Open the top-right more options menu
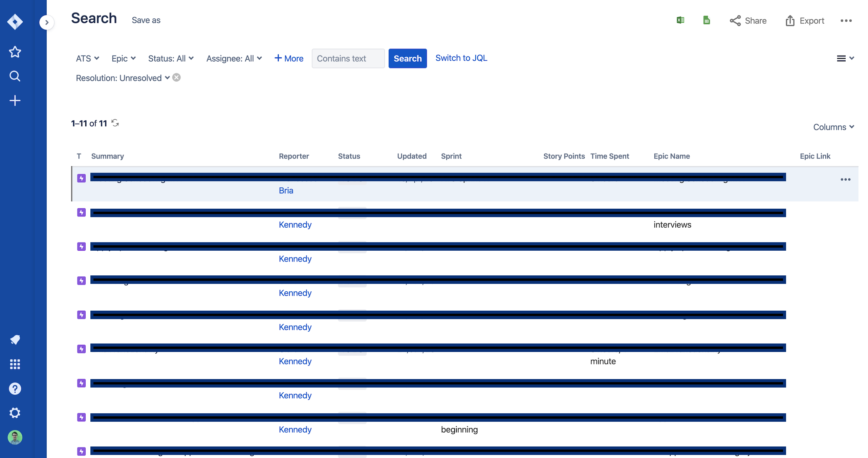 pyautogui.click(x=846, y=21)
